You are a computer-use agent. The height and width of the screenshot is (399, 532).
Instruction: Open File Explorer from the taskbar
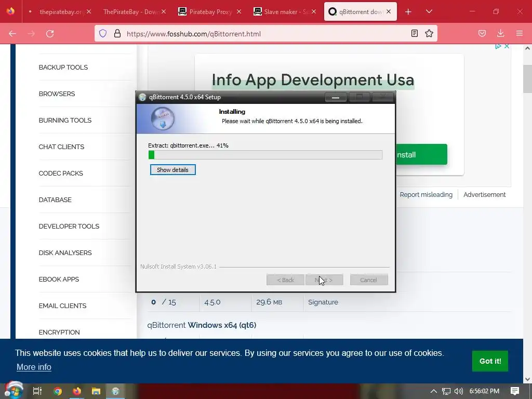click(x=96, y=391)
